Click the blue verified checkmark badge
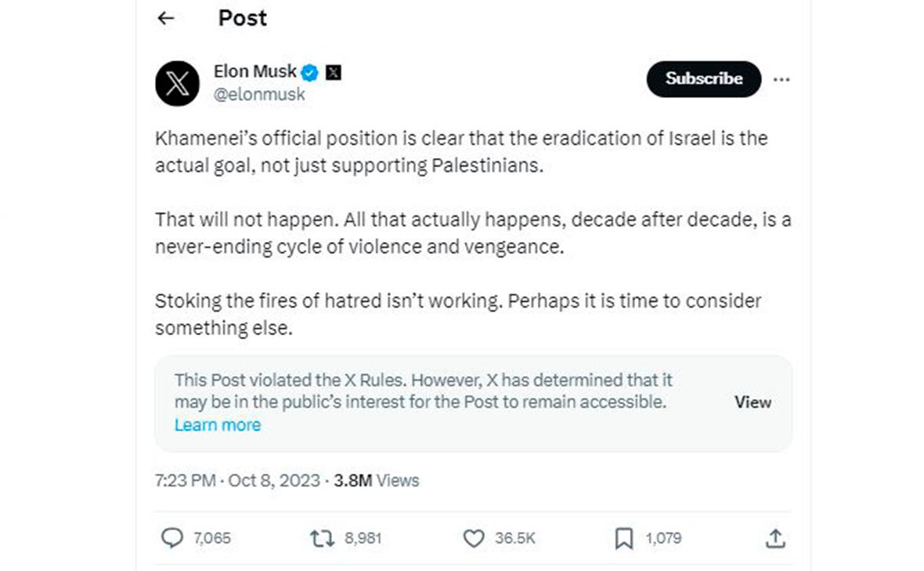924x571 pixels. [311, 72]
